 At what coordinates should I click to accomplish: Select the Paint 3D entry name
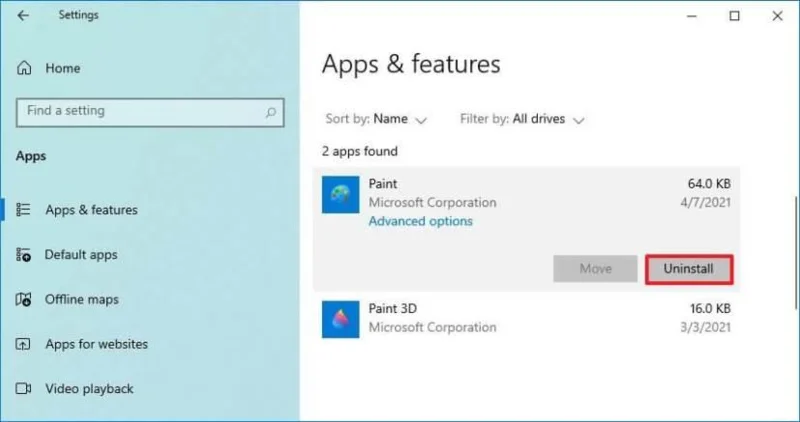(x=393, y=309)
